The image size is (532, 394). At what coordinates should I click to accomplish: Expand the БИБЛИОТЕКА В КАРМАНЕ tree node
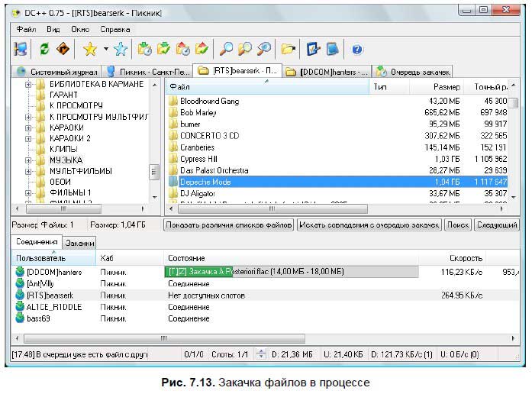tap(27, 84)
